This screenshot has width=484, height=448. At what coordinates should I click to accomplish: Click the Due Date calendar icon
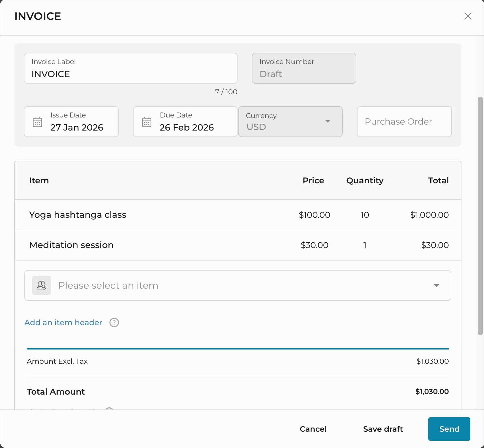147,122
